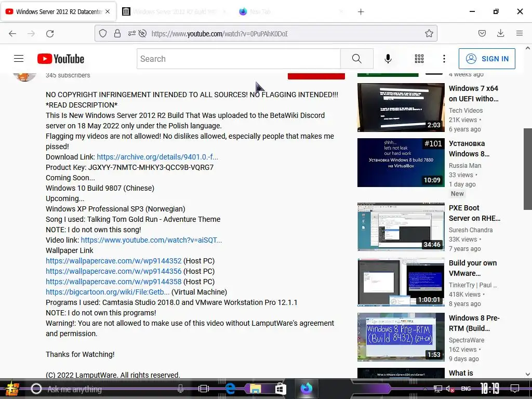Open the Windows Start button
Screen dimensions: 532x399
pos(12,389)
